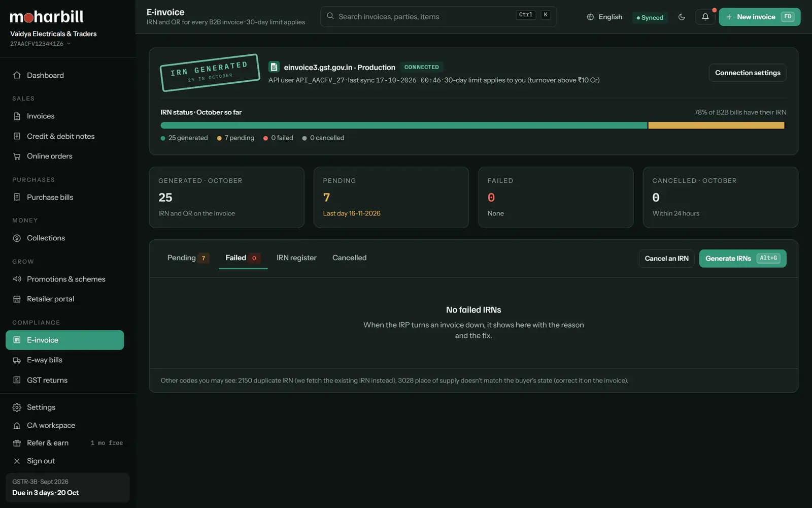Switch to the Pending tab

click(x=188, y=258)
